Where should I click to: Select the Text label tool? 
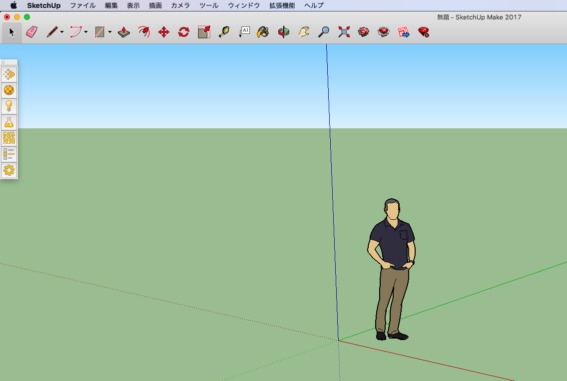point(244,32)
